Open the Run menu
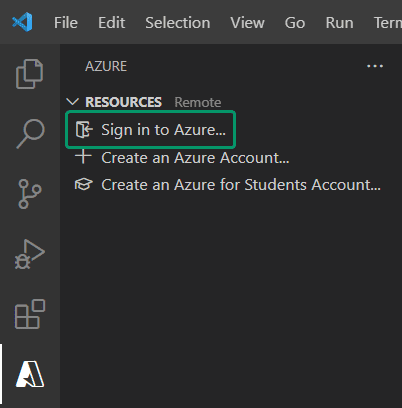Screen dimensions: 402x408 pos(339,23)
